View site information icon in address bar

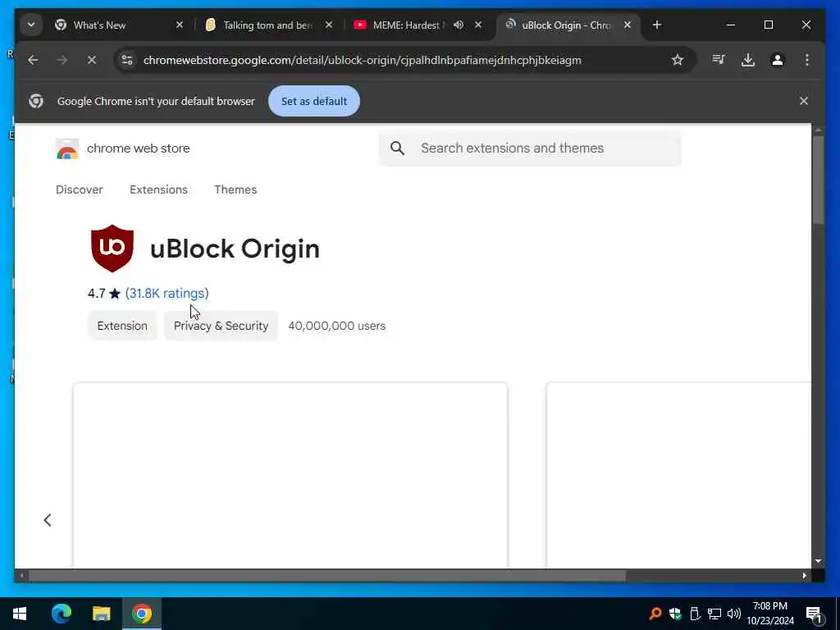point(127,60)
